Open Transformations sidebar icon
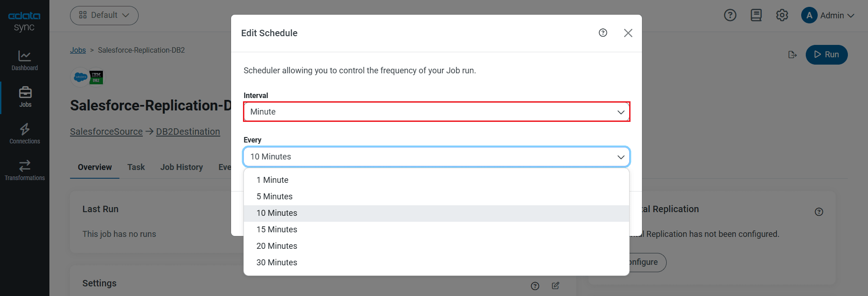The image size is (868, 296). [x=25, y=170]
